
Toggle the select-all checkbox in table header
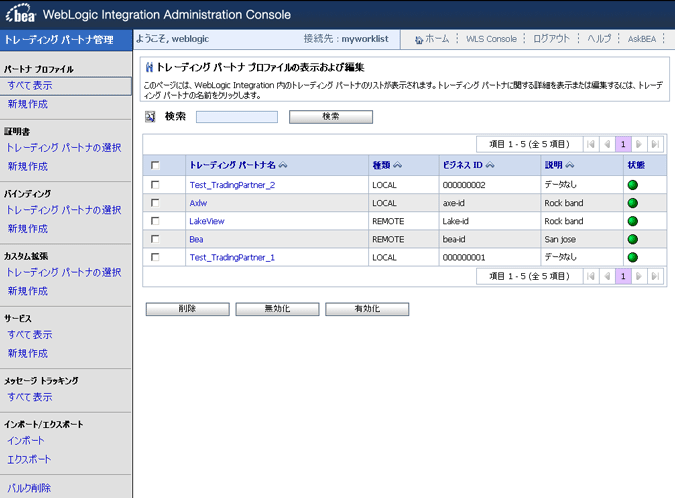click(155, 165)
